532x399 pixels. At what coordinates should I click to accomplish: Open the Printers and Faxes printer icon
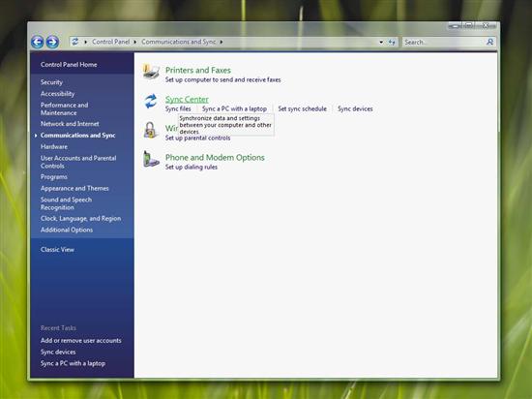(x=151, y=72)
